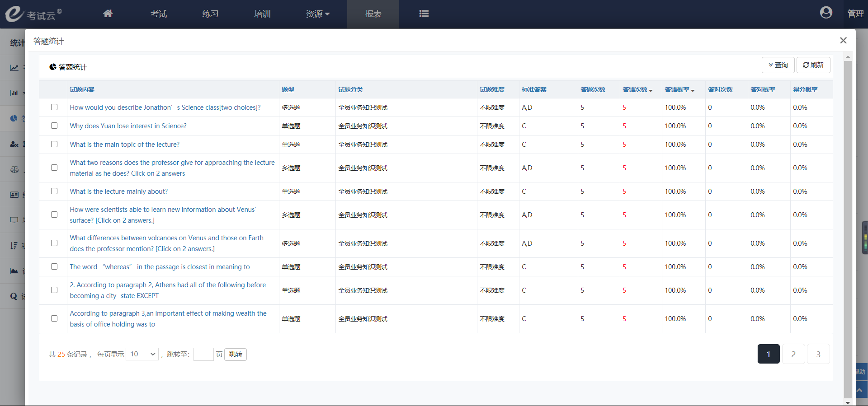Screen dimensions: 868x406
Task: Open the 考试 menu
Action: coord(159,14)
